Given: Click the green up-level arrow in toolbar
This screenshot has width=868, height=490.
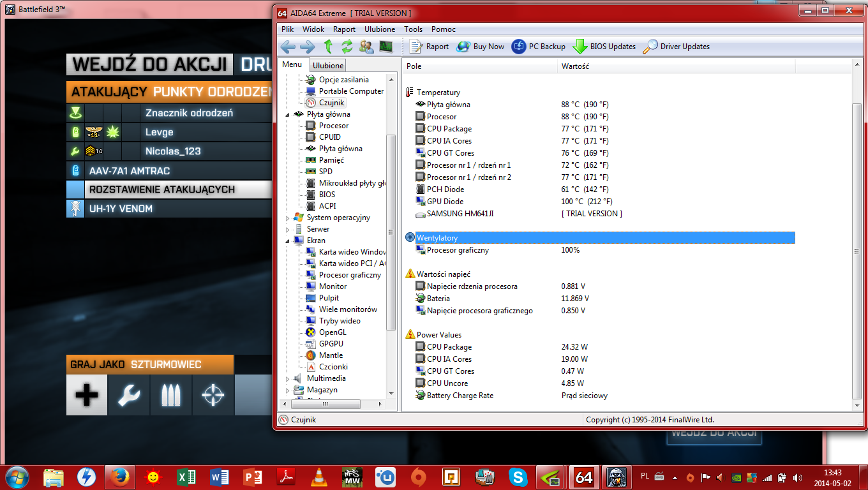Looking at the screenshot, I should [x=328, y=47].
